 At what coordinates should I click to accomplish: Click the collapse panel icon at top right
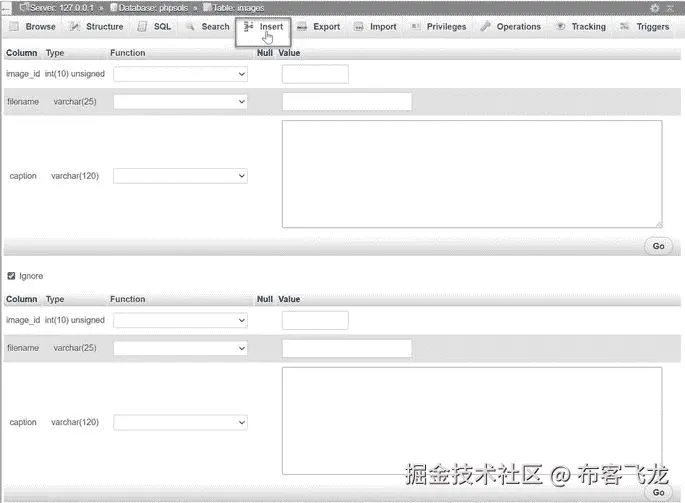[x=670, y=8]
